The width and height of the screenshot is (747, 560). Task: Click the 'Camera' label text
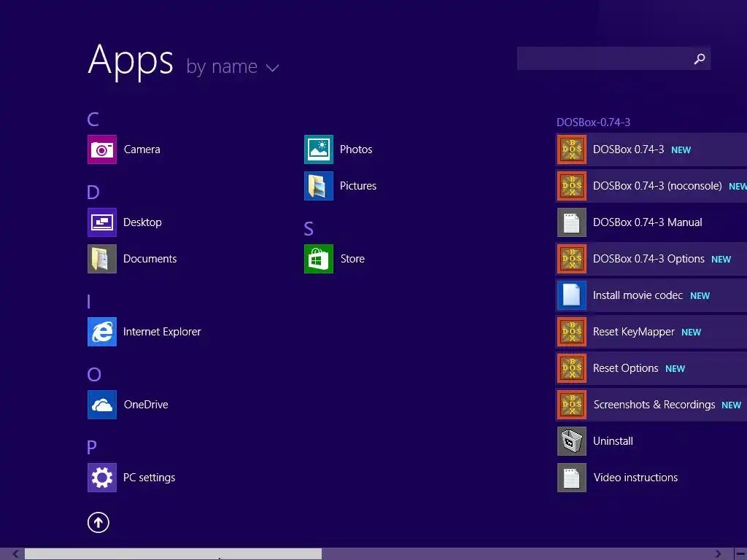pyautogui.click(x=142, y=149)
